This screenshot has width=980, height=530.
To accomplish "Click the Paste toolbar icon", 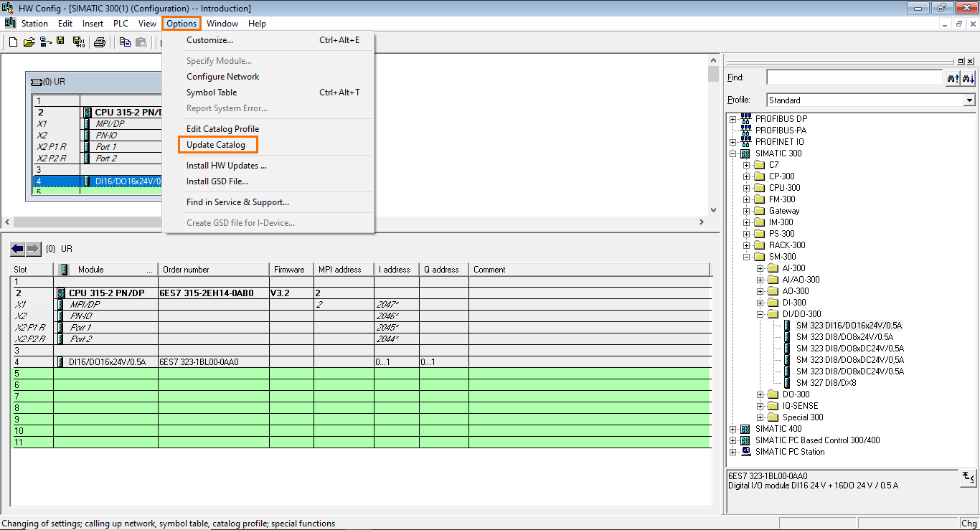I will [x=142, y=42].
